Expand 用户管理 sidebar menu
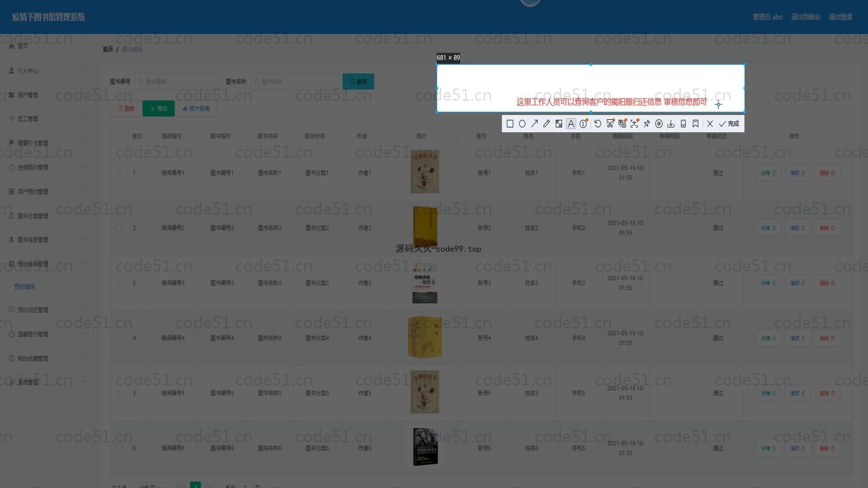868x488 pixels. coord(47,95)
